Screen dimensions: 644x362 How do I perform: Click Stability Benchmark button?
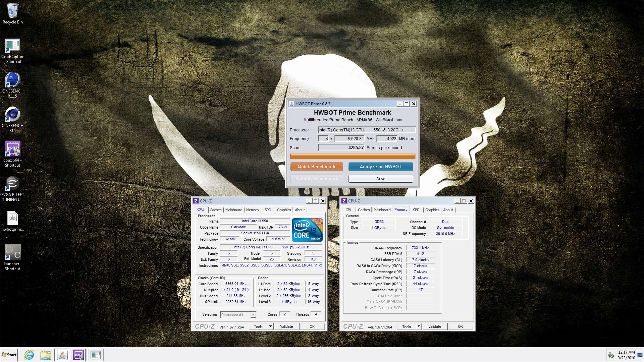[x=317, y=179]
